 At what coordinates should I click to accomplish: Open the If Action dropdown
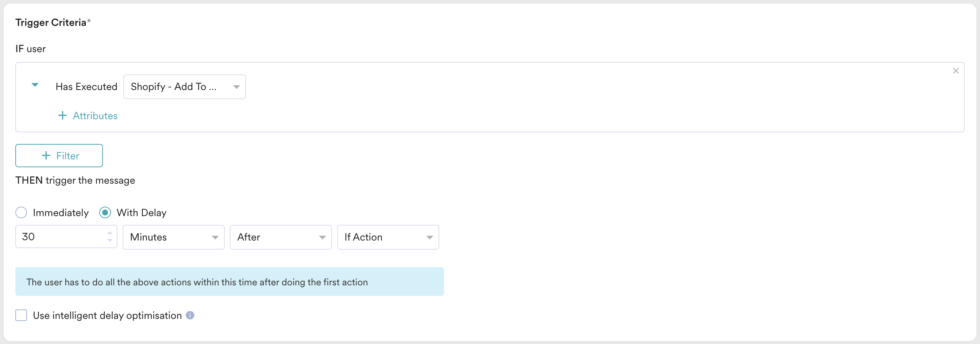coord(388,237)
